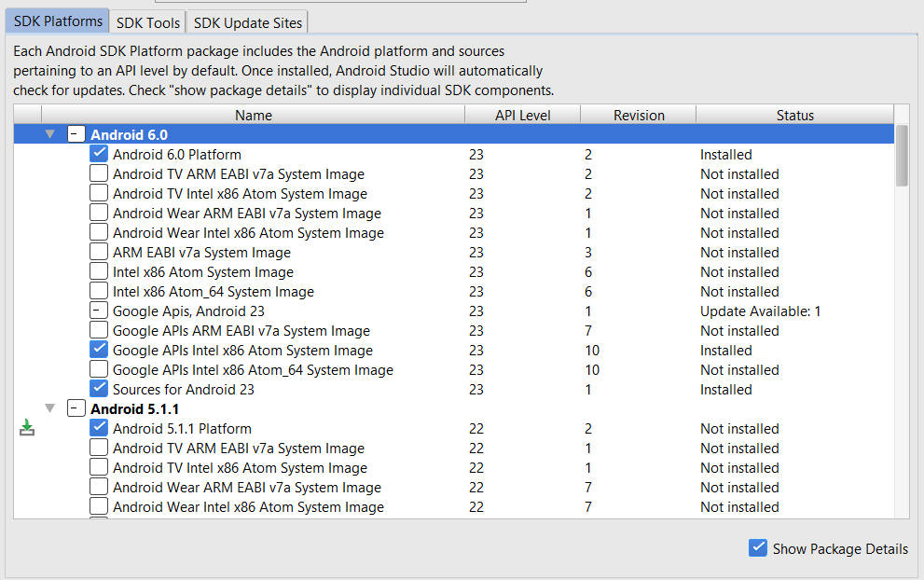924x580 pixels.
Task: Uncheck Google APIs Intel x86 Atom System Image
Action: 99,350
